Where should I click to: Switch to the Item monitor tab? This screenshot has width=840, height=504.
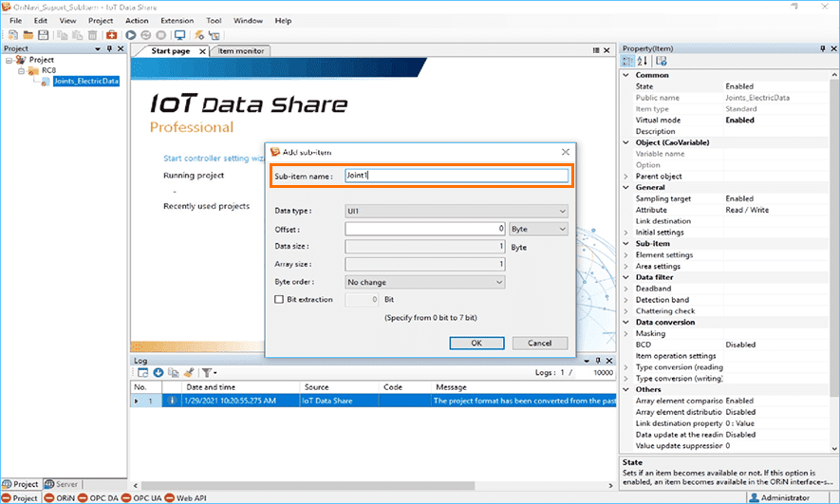coord(240,51)
